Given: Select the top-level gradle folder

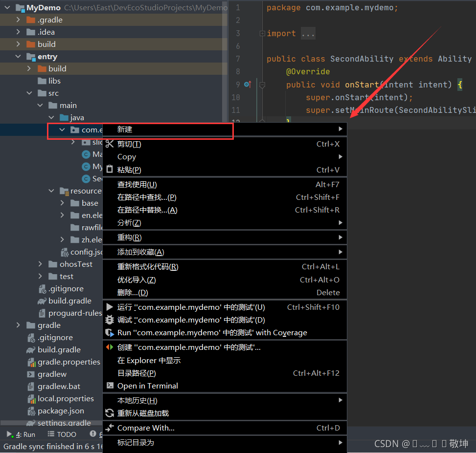Looking at the screenshot, I should (x=49, y=325).
